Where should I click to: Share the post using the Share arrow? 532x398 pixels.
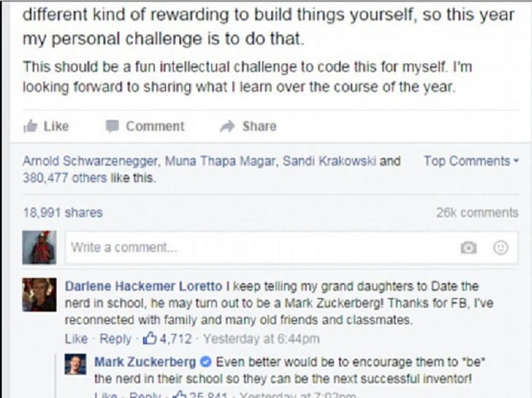click(x=248, y=126)
